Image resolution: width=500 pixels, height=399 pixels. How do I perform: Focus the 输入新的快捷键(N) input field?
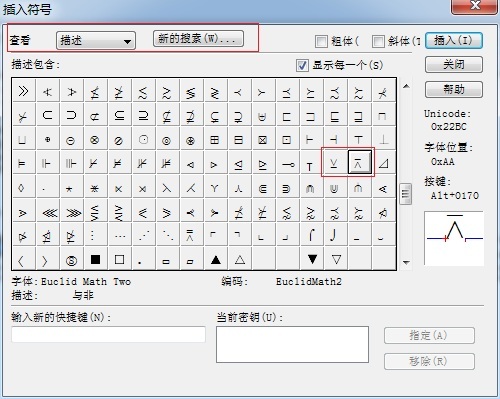[108, 334]
